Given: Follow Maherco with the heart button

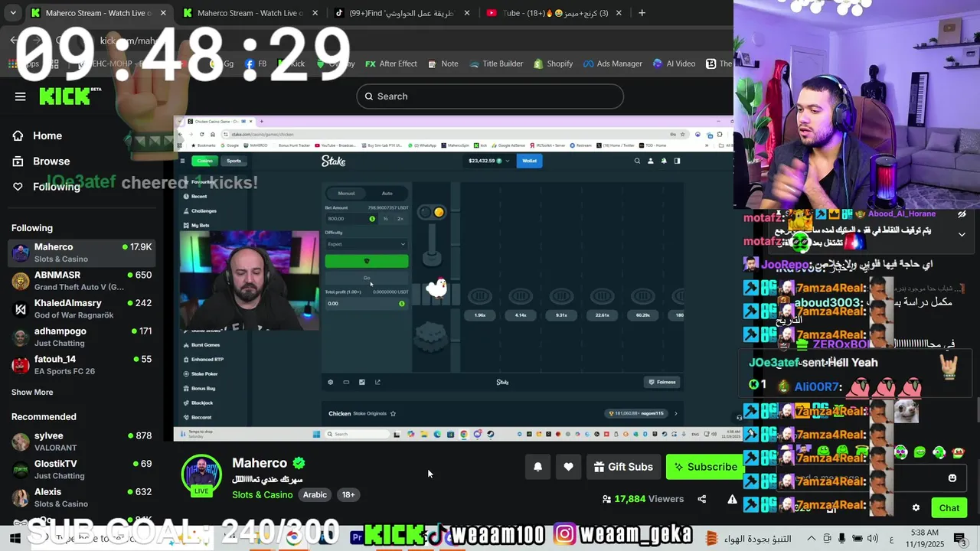Looking at the screenshot, I should (568, 467).
